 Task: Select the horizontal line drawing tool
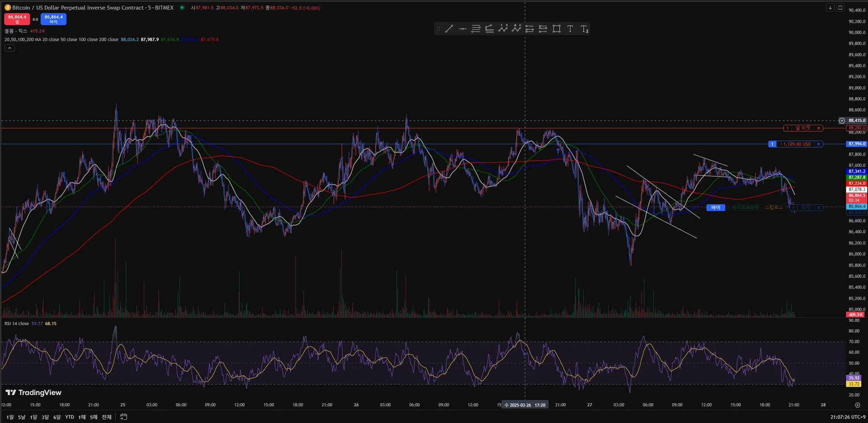pos(462,29)
